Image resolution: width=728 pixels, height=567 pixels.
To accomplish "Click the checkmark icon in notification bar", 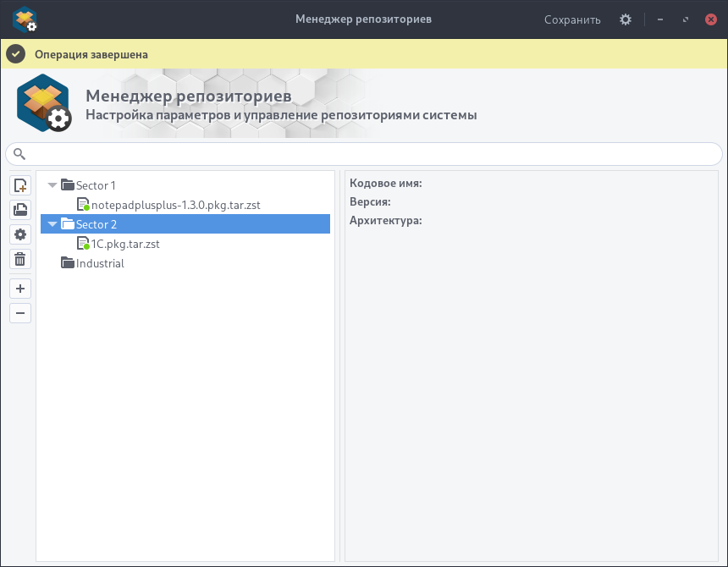I will click(15, 54).
